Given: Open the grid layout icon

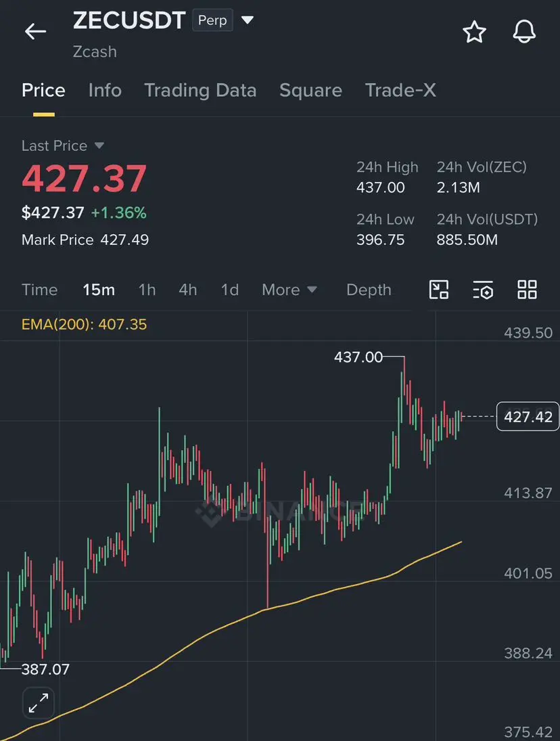Looking at the screenshot, I should tap(527, 290).
